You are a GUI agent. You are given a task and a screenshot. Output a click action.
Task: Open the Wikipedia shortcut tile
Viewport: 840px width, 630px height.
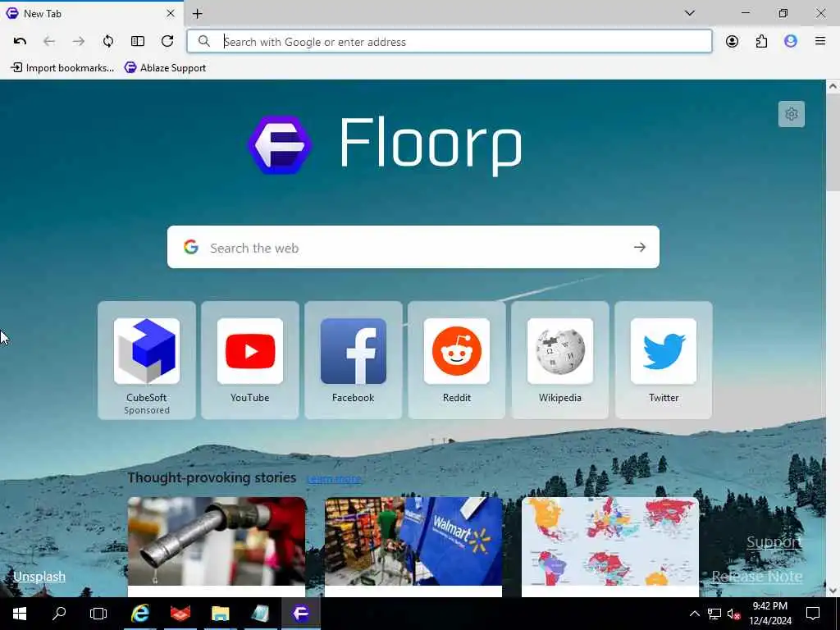560,360
